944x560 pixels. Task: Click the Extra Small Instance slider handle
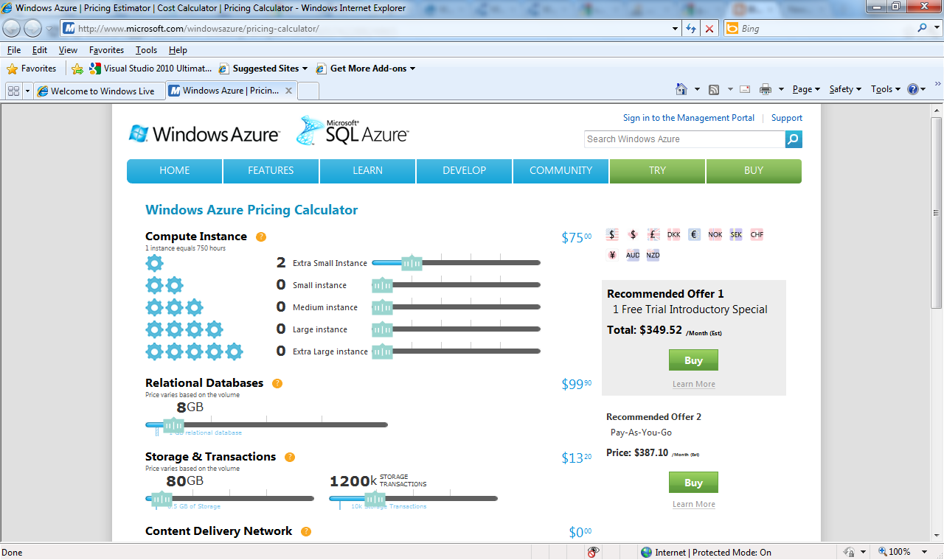pyautogui.click(x=412, y=263)
